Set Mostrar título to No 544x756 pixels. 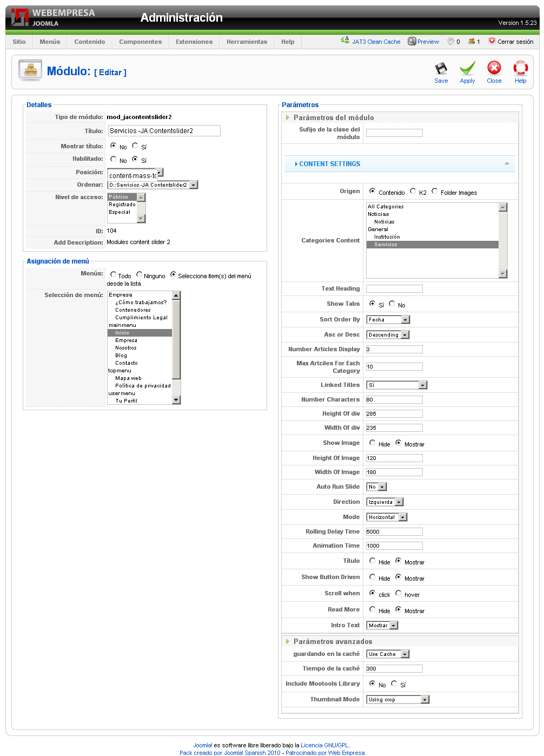pyautogui.click(x=113, y=146)
